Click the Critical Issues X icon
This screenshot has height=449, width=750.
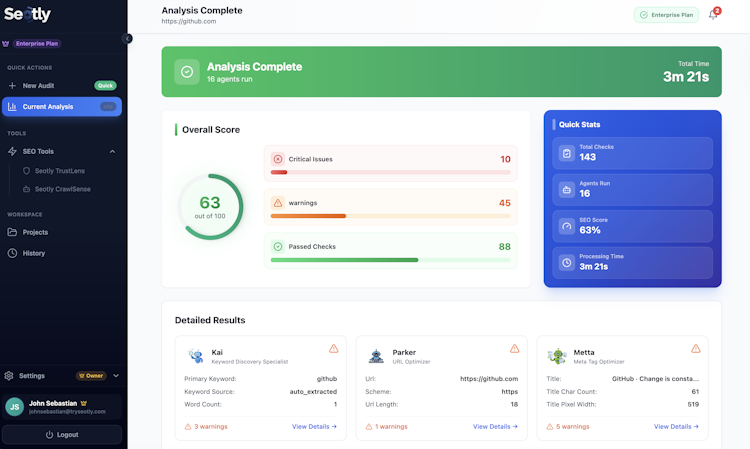[278, 159]
